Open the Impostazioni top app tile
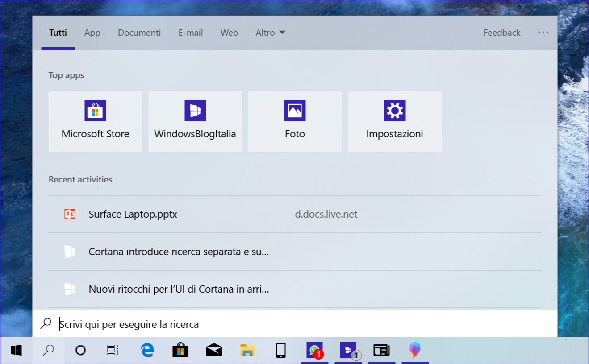 [395, 121]
